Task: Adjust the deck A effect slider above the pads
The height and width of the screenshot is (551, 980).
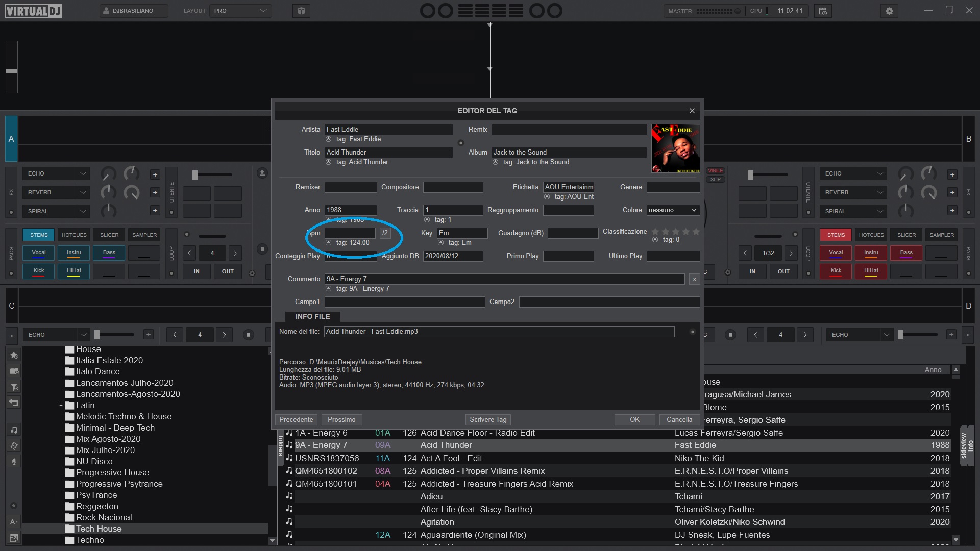Action: pyautogui.click(x=212, y=175)
